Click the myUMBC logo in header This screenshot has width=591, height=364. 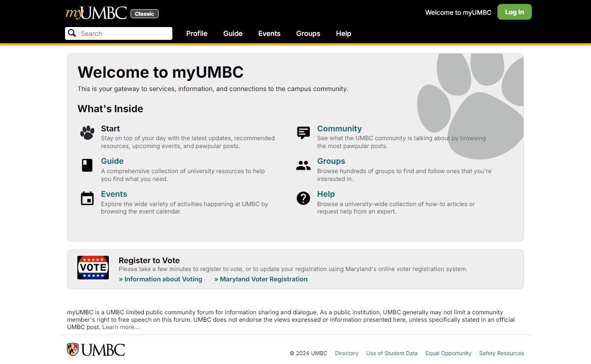[96, 13]
